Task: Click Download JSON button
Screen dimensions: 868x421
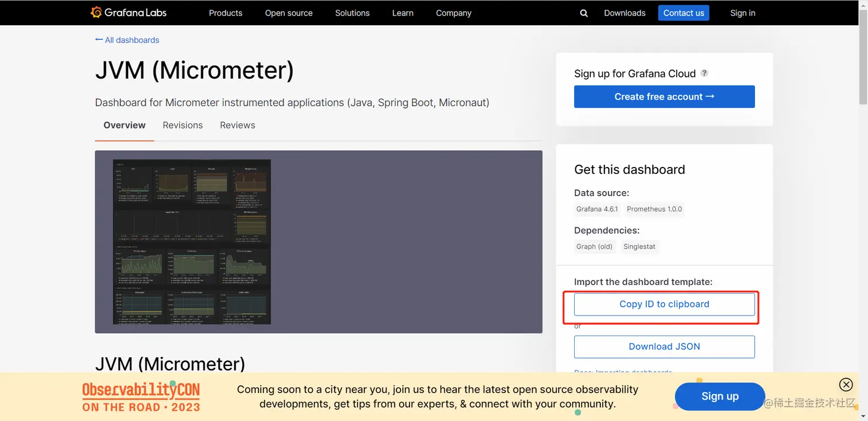Action: [664, 346]
